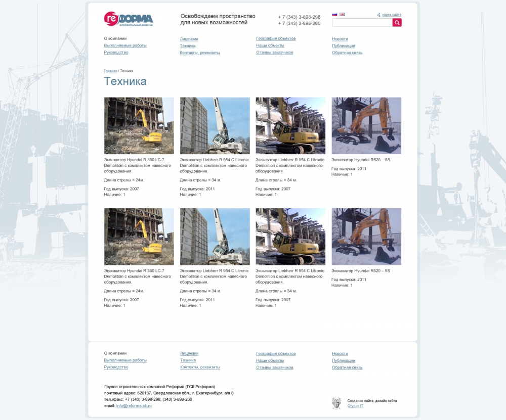This screenshot has width=506, height=420.
Task: Click first-row text Экскаватор Hyundai R520 – 9S
Action: click(361, 160)
